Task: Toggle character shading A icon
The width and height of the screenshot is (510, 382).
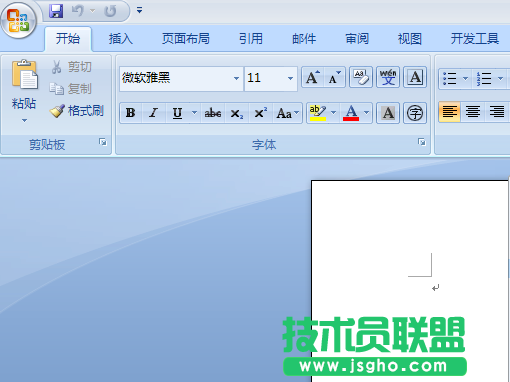Action: (x=388, y=113)
